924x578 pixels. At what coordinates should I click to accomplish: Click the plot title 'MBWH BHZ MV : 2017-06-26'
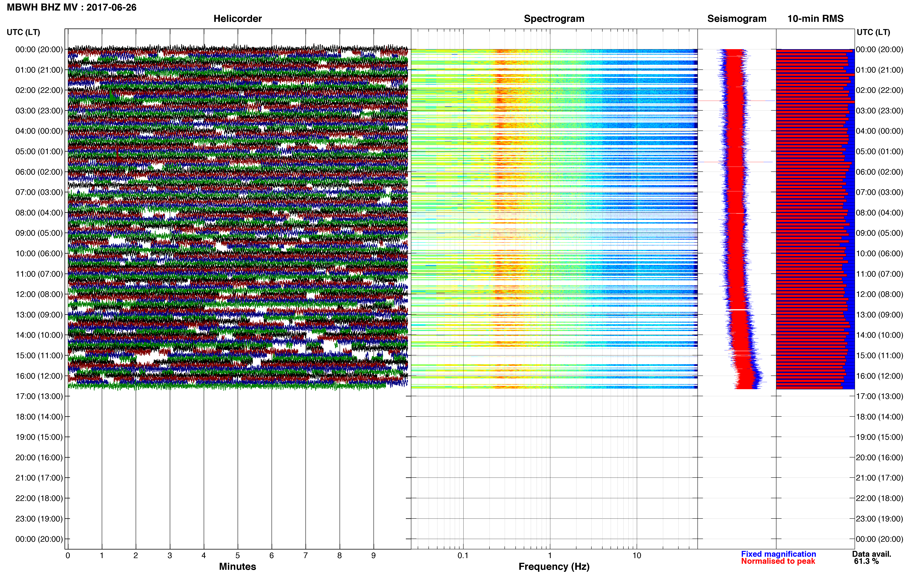[x=72, y=7]
